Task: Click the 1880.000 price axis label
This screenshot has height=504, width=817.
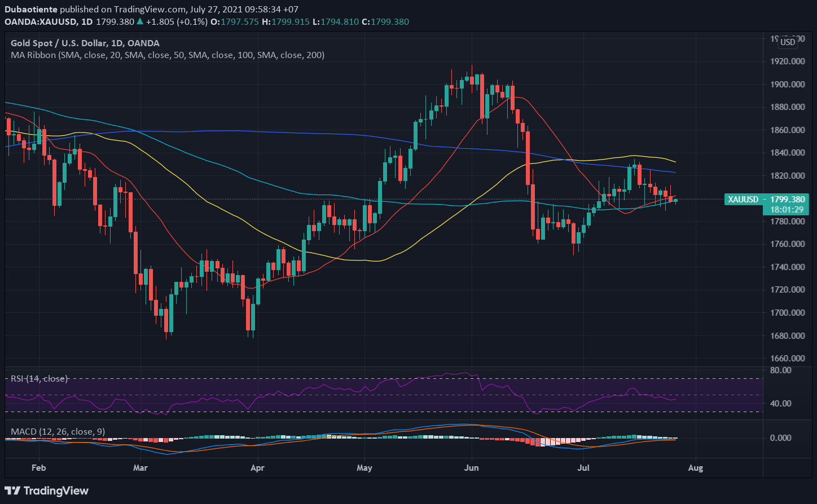Action: pyautogui.click(x=787, y=107)
